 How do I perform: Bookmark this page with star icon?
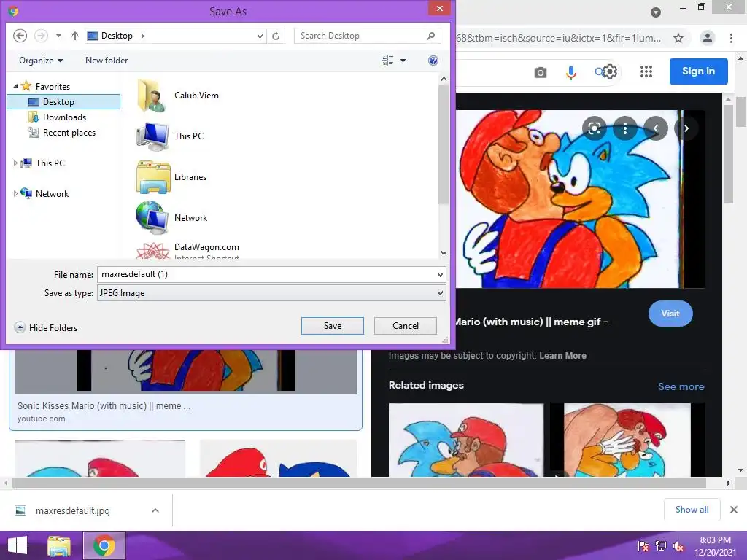678,38
